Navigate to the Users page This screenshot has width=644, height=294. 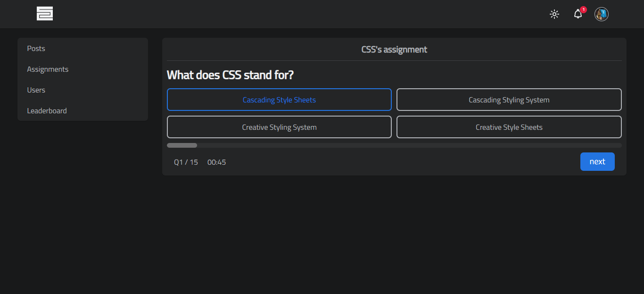(x=36, y=90)
